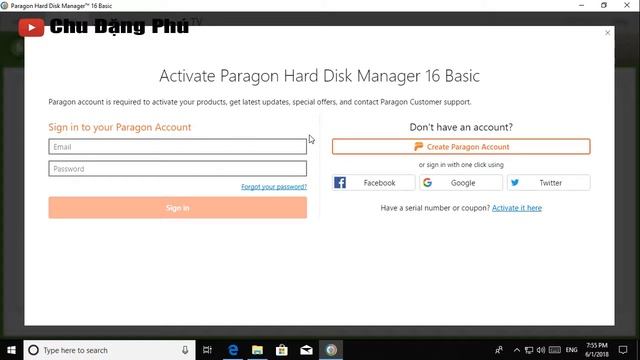Click the taskbar search box

[109, 350]
